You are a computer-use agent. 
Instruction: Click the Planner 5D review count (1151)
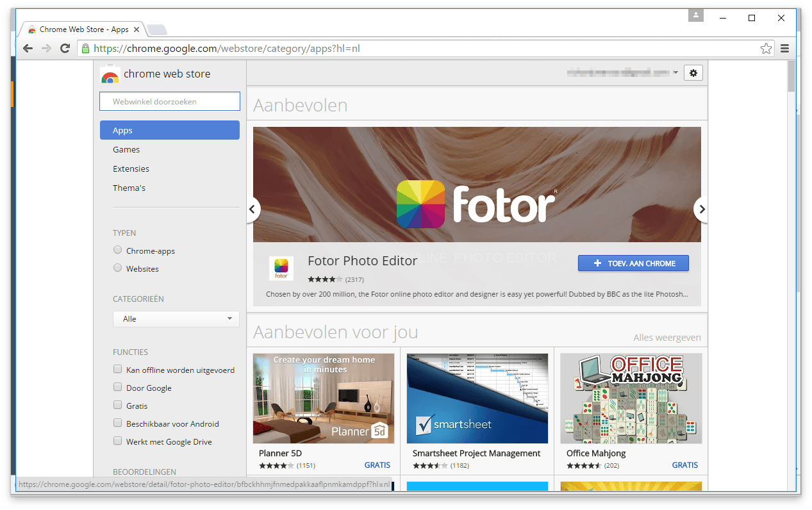click(x=306, y=466)
